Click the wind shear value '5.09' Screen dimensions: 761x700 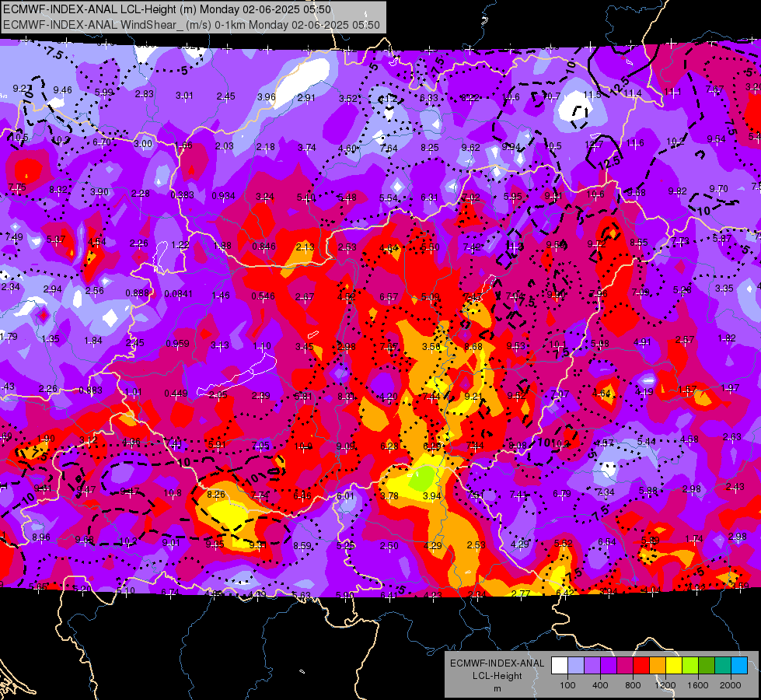[x=431, y=296]
